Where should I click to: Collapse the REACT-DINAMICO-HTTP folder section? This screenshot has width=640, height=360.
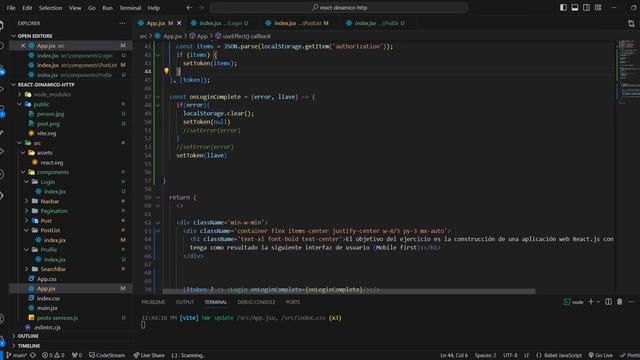point(13,84)
